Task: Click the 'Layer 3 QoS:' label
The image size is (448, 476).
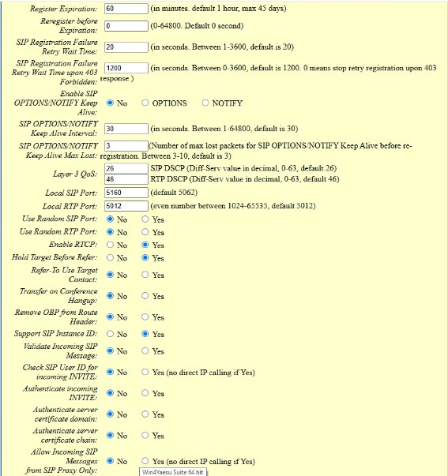Action: 75,174
